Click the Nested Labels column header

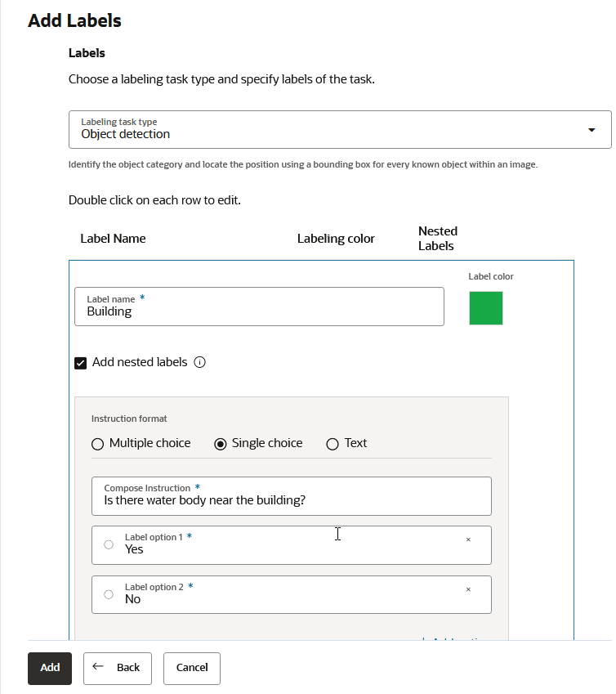click(438, 239)
